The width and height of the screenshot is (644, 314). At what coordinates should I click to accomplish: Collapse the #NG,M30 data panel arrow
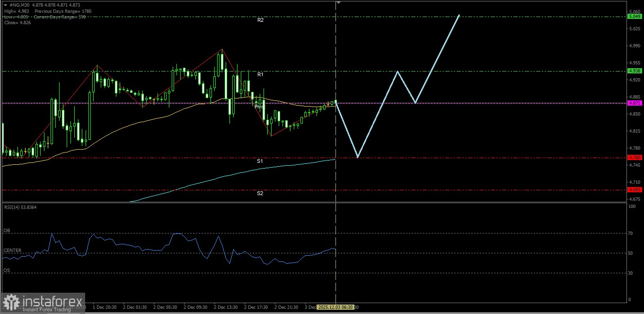point(5,5)
